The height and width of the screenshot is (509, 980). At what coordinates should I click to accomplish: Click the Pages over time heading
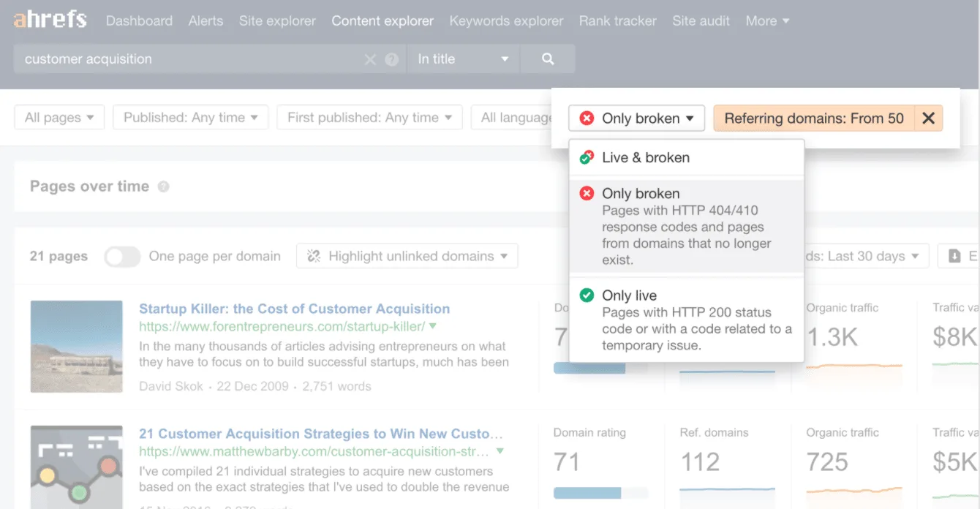coord(89,186)
